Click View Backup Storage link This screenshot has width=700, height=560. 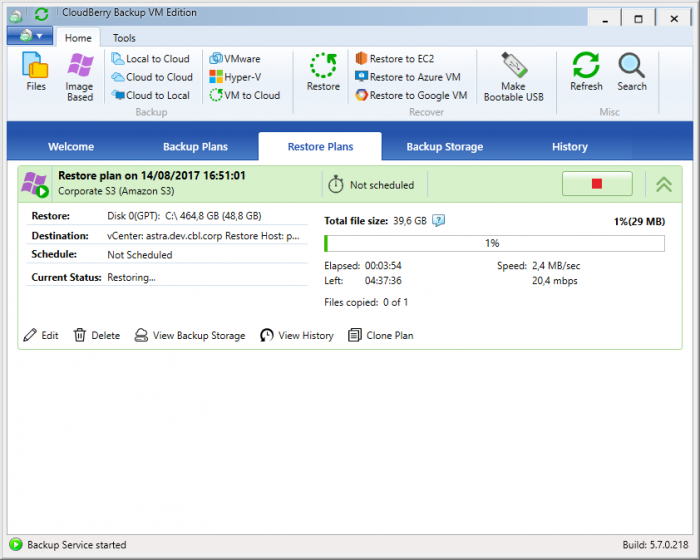coord(190,336)
